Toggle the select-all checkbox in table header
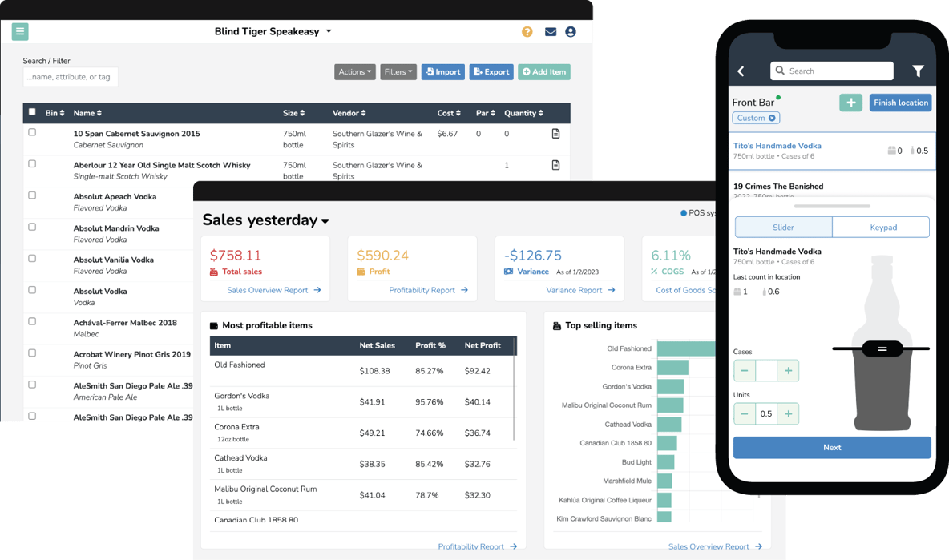The image size is (949, 560). pyautogui.click(x=32, y=112)
